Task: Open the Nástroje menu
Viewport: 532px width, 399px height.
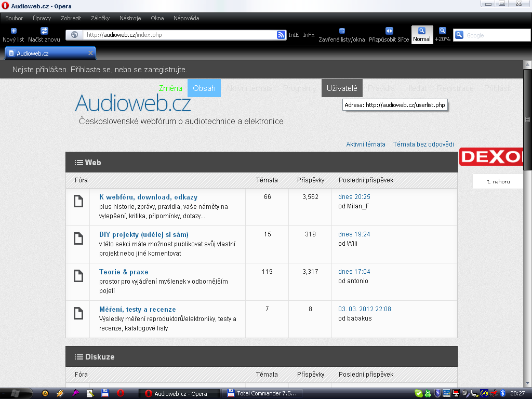Action: [130, 18]
